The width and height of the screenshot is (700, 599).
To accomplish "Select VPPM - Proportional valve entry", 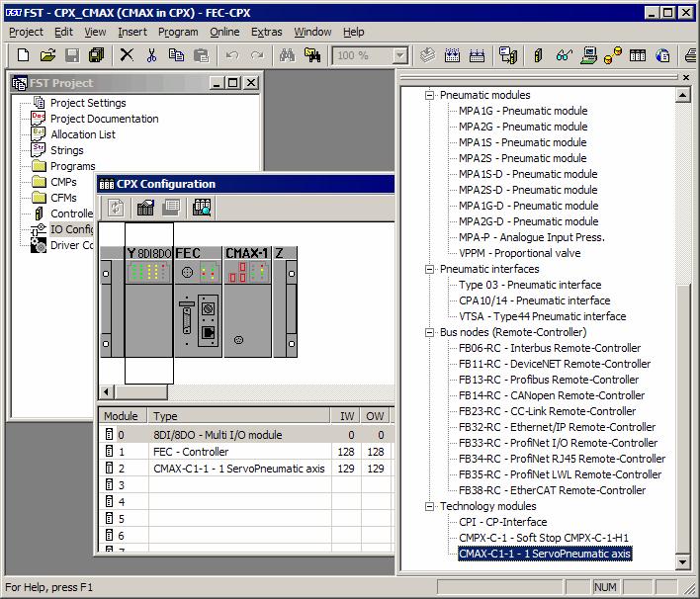I will [x=520, y=253].
